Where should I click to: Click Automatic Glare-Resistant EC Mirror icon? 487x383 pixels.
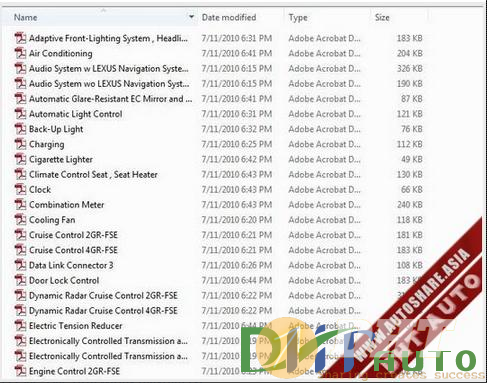[x=20, y=99]
